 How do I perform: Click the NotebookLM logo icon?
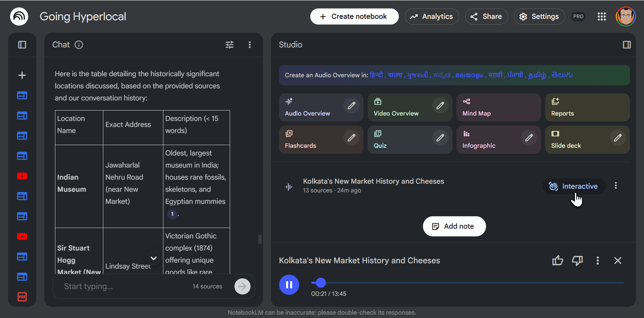19,16
